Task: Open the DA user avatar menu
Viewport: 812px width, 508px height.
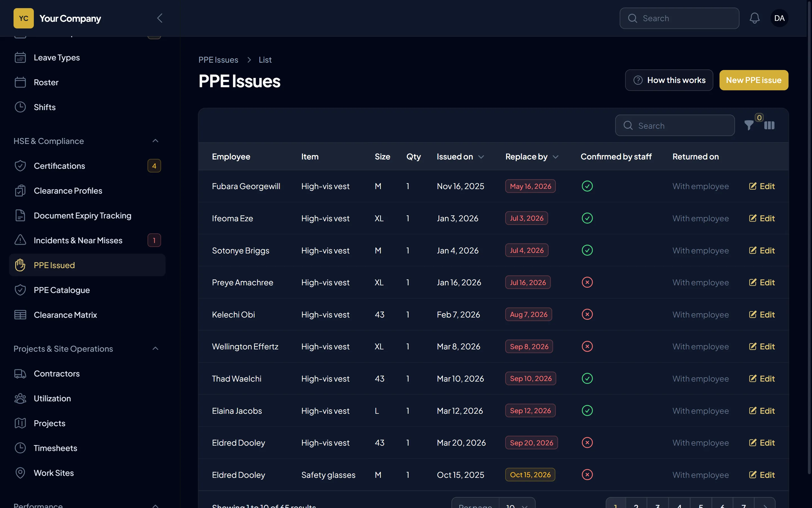Action: (779, 18)
